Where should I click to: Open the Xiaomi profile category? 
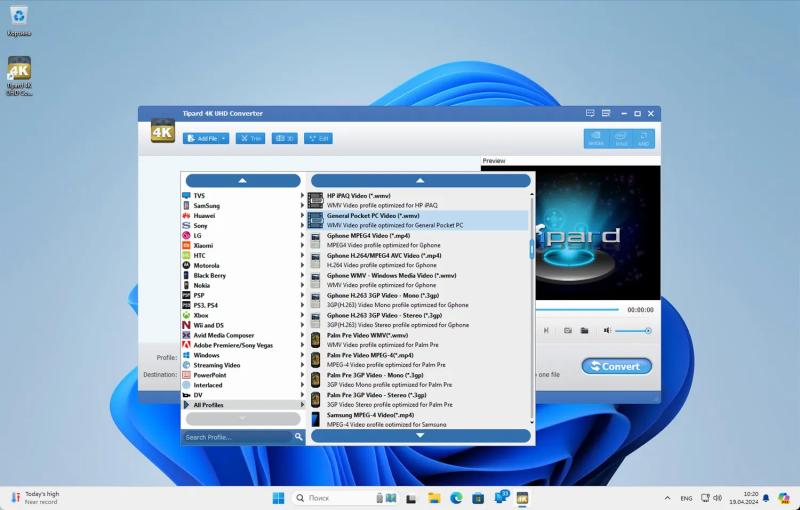[x=243, y=245]
